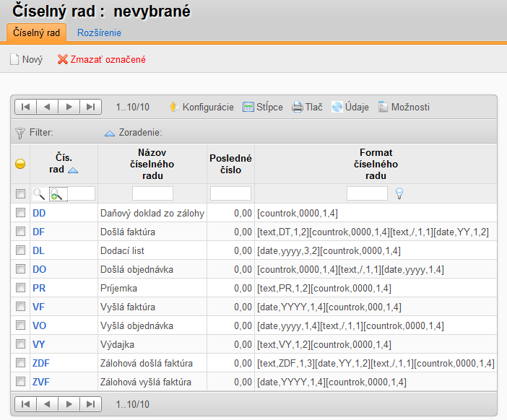Select the Daňový doklad zo zálohy cell
Screen dimensions: 507x420
pos(152,213)
